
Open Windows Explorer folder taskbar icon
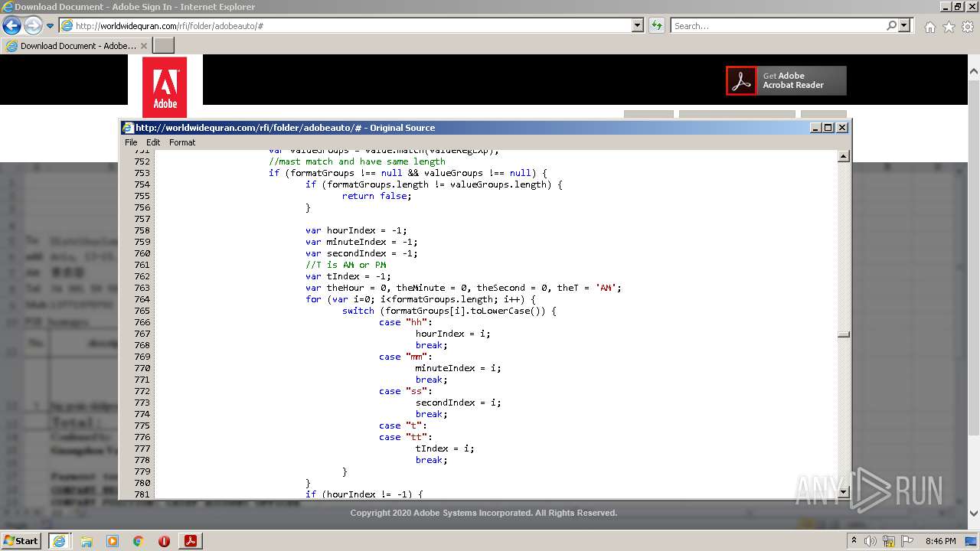(x=87, y=541)
